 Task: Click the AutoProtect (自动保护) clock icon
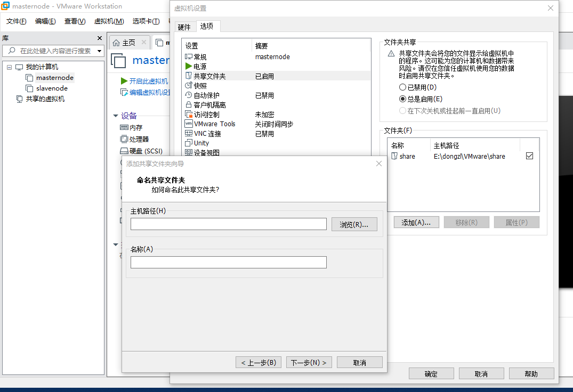189,95
